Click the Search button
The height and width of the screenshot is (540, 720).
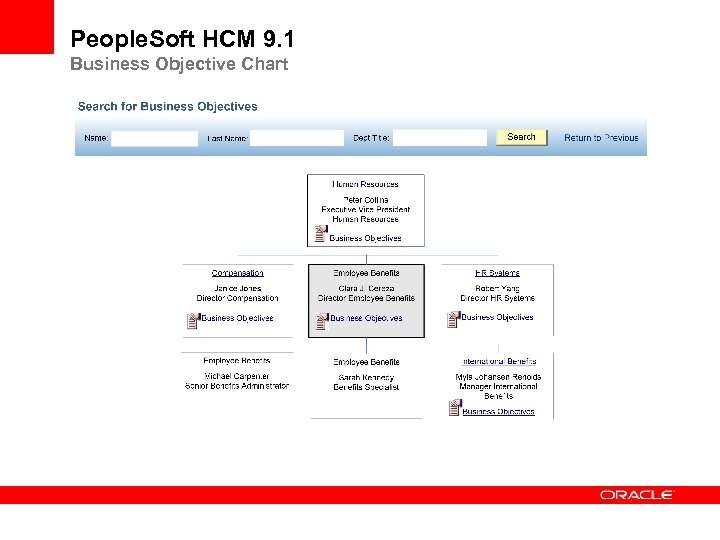522,137
